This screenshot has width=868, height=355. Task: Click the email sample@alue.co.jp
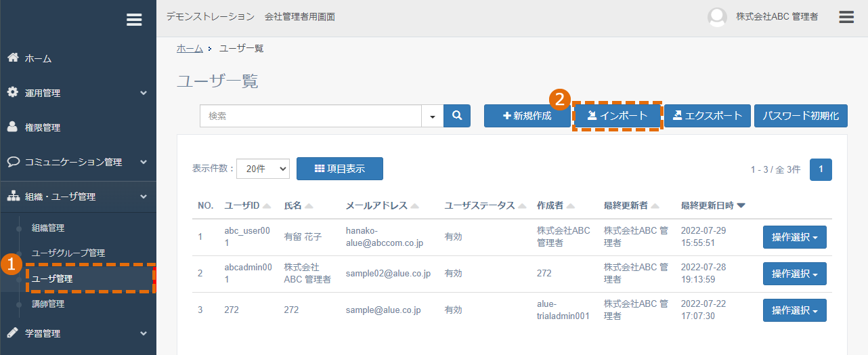[x=383, y=310]
